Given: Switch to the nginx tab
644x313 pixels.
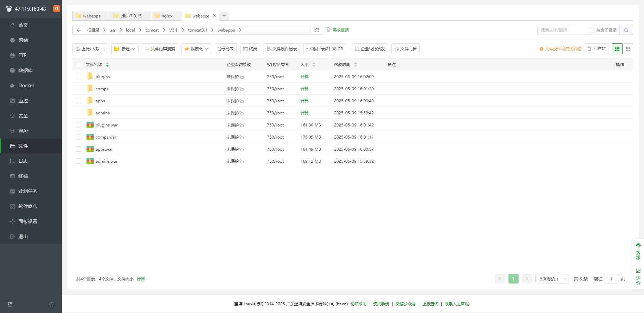Looking at the screenshot, I should [x=166, y=16].
